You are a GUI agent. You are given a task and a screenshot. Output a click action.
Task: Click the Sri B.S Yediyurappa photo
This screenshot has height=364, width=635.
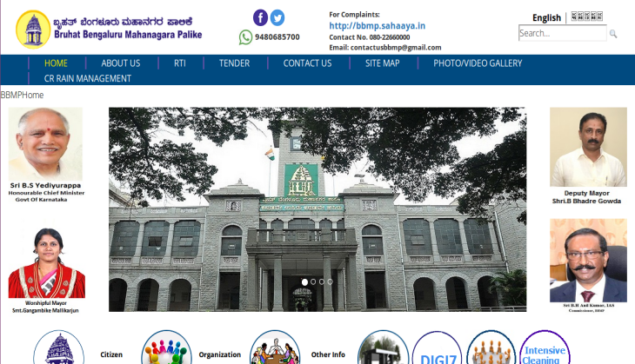click(x=45, y=143)
